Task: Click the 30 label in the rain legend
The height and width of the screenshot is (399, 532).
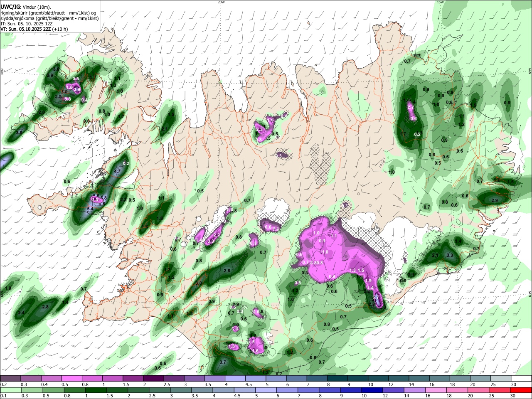Action: (514, 396)
